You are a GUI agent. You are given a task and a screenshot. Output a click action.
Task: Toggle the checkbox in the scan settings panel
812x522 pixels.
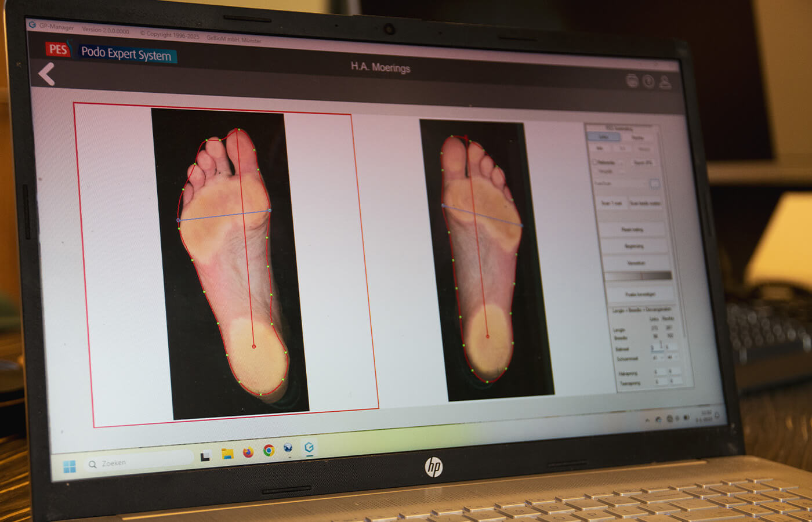tap(594, 162)
